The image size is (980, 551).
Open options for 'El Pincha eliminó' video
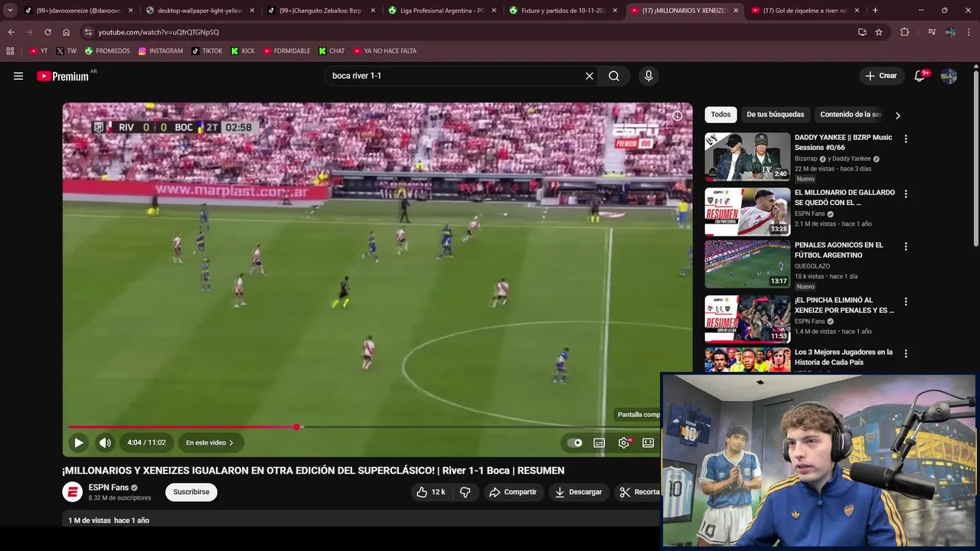906,302
